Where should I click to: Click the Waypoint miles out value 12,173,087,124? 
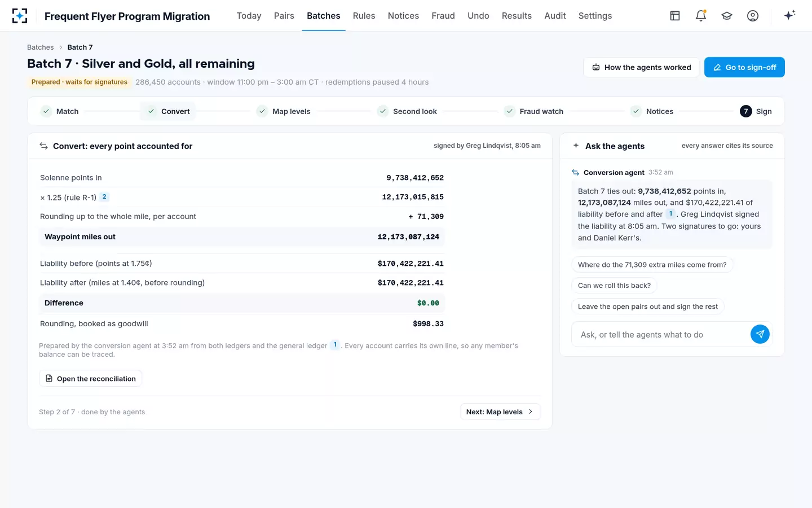coord(408,237)
